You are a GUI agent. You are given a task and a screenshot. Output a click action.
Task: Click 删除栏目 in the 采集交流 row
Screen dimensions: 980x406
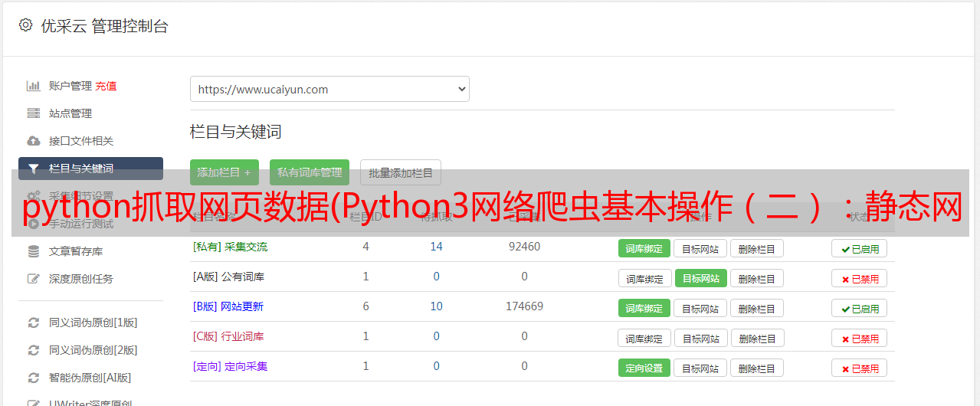757,248
